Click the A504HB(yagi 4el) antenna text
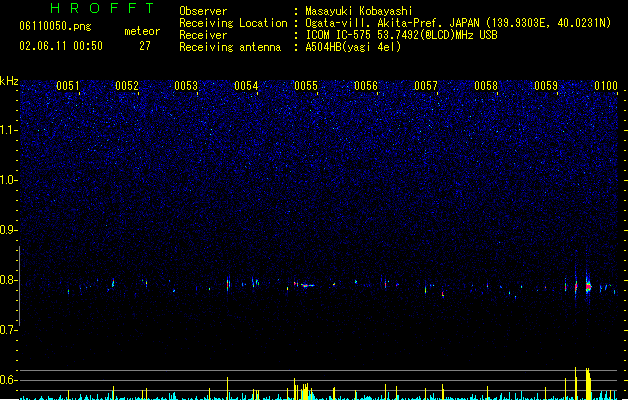This screenshot has height=400, width=629. [353, 47]
